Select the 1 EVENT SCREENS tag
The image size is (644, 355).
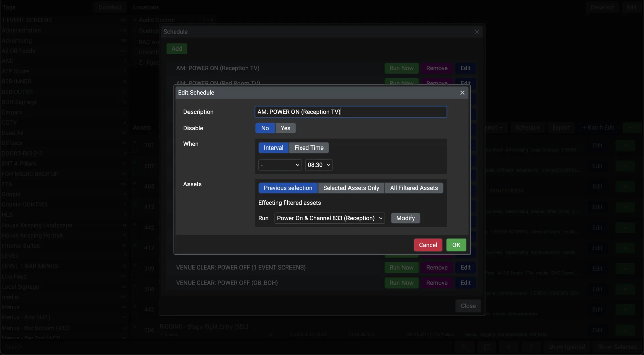(64, 20)
